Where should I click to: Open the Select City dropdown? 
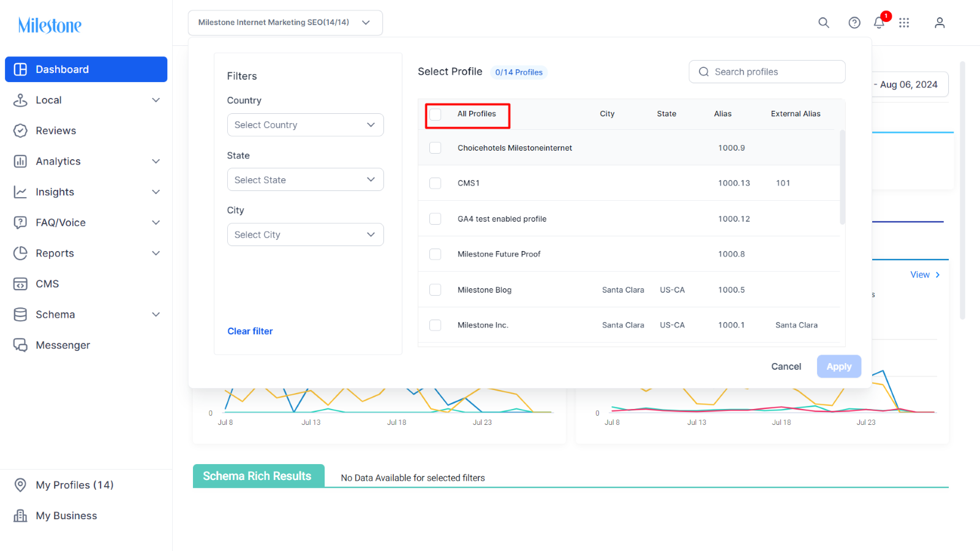(x=305, y=234)
